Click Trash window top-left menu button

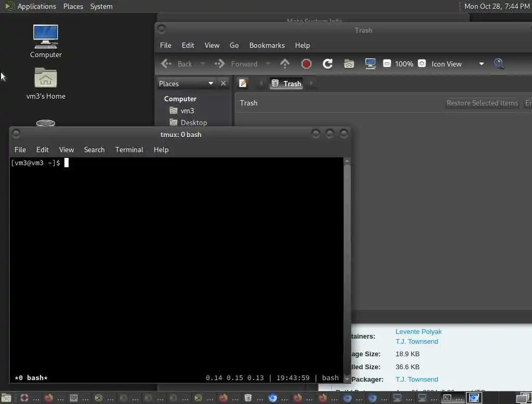tap(162, 29)
